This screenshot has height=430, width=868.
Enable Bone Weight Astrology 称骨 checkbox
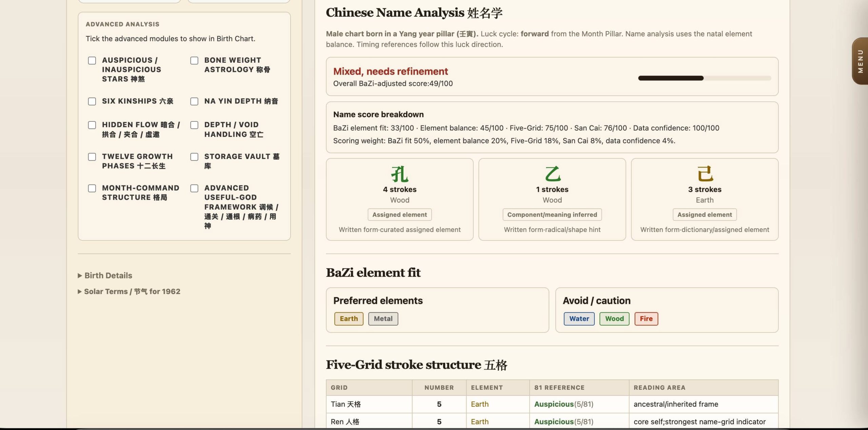(x=194, y=60)
